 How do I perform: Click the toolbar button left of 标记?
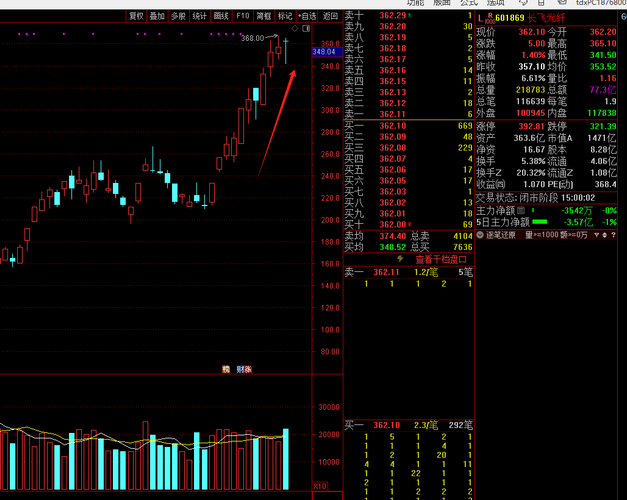(264, 16)
